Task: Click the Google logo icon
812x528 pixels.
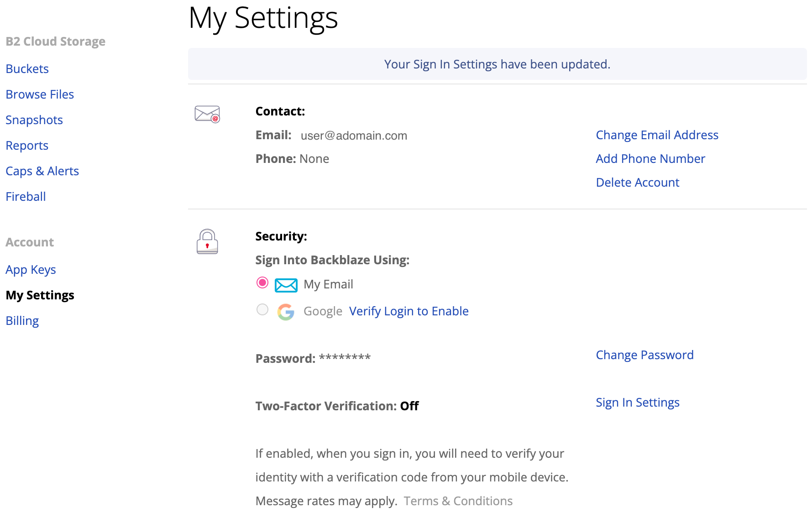Action: (286, 312)
